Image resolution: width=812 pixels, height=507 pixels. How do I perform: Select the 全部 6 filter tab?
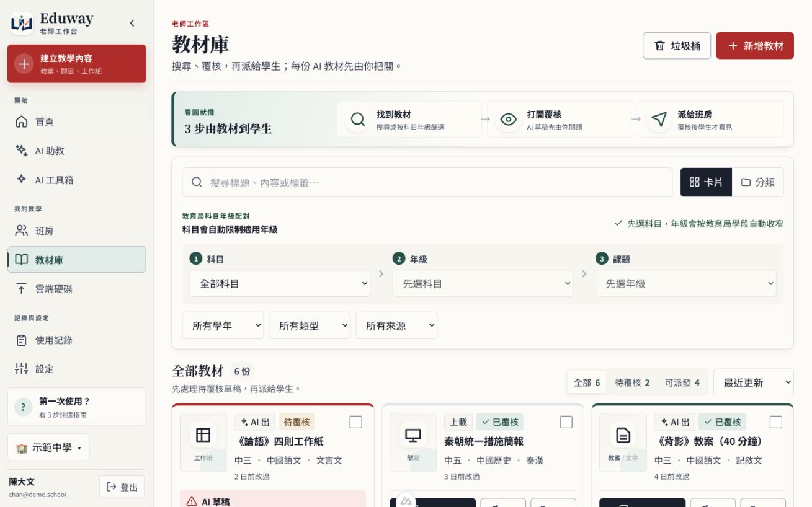pos(587,382)
